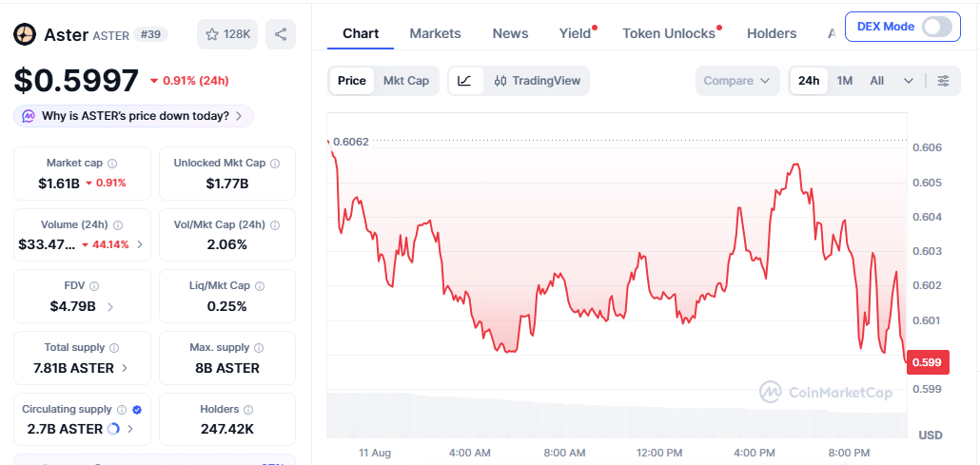The width and height of the screenshot is (980, 465).
Task: Click the $1.77B unlocked market cap value
Action: click(x=227, y=184)
